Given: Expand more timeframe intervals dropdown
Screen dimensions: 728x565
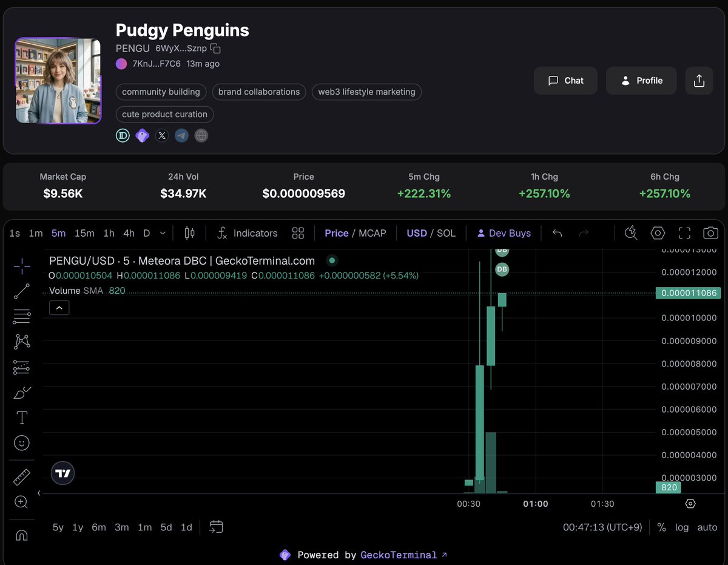Looking at the screenshot, I should pyautogui.click(x=163, y=233).
